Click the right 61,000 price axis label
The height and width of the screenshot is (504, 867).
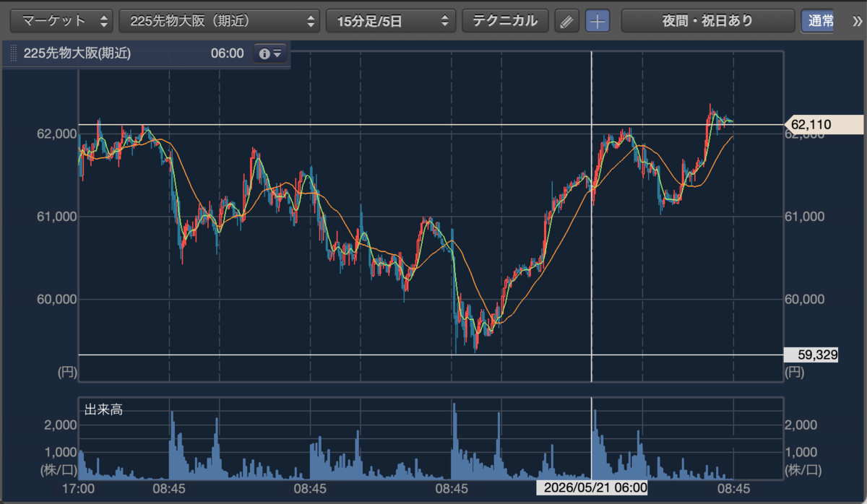tap(806, 217)
